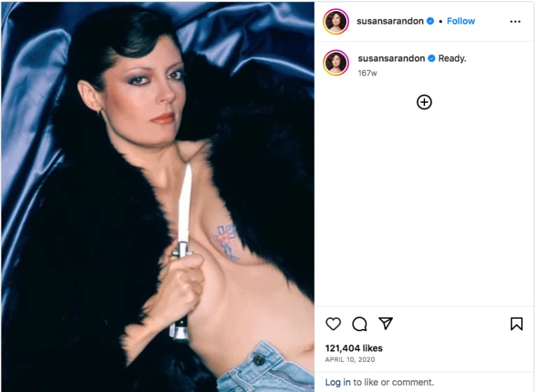Click the "Ready." caption text
The width and height of the screenshot is (537, 392).
tap(452, 59)
